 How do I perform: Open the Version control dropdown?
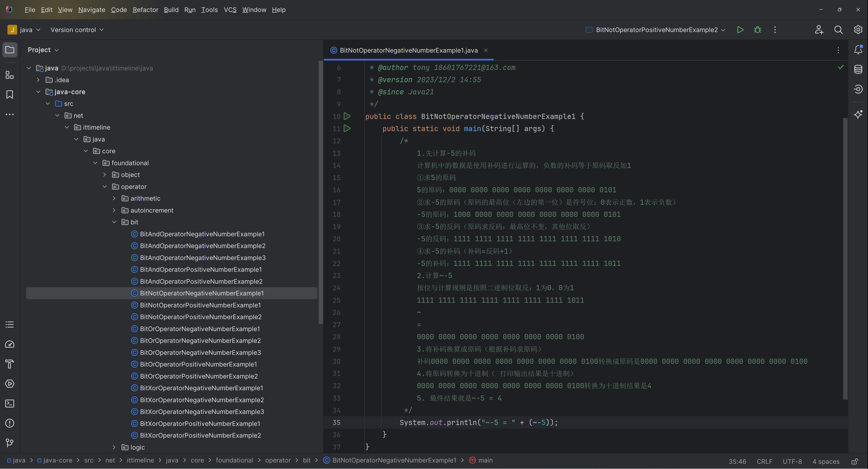(77, 30)
